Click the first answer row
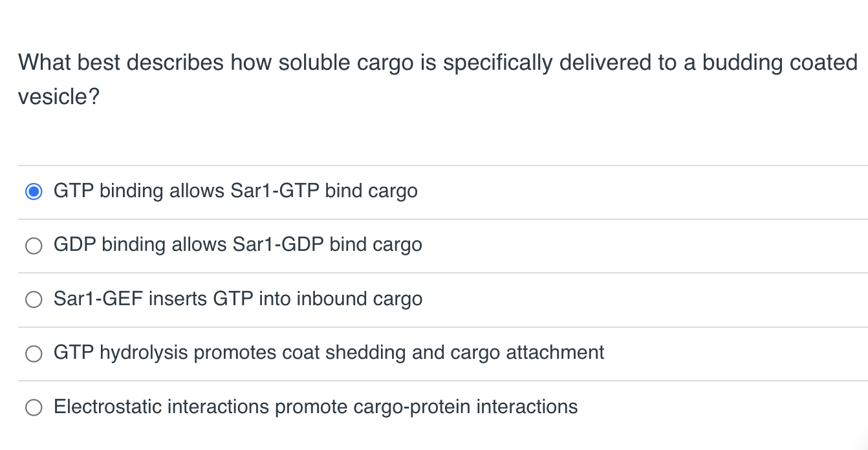The width and height of the screenshot is (868, 450). click(x=259, y=191)
